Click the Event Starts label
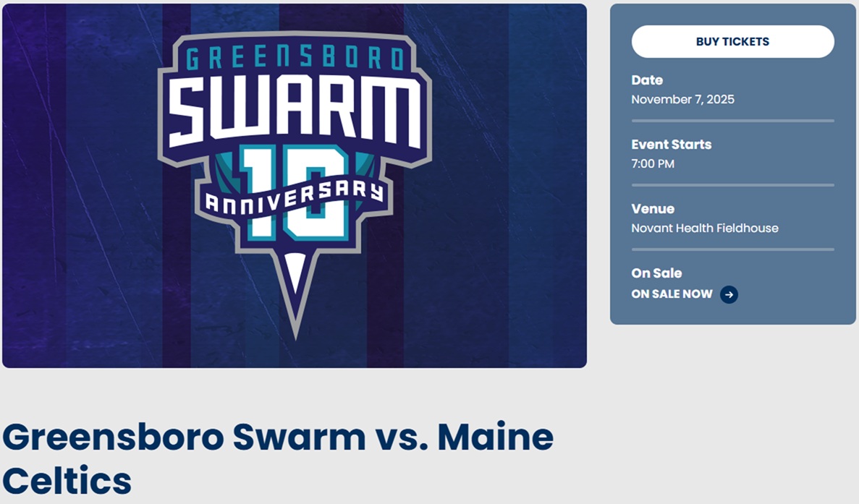This screenshot has width=859, height=504. pos(672,145)
